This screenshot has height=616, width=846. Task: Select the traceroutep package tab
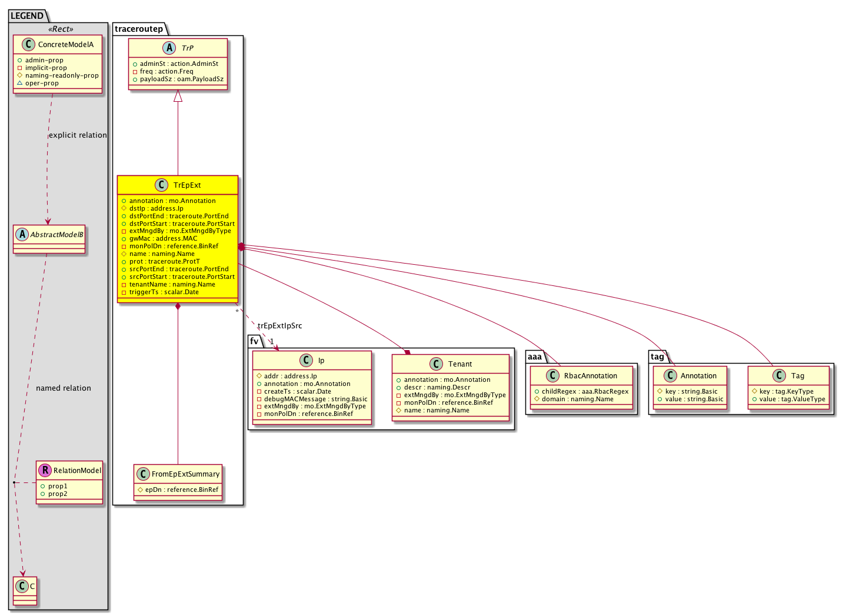(x=139, y=29)
